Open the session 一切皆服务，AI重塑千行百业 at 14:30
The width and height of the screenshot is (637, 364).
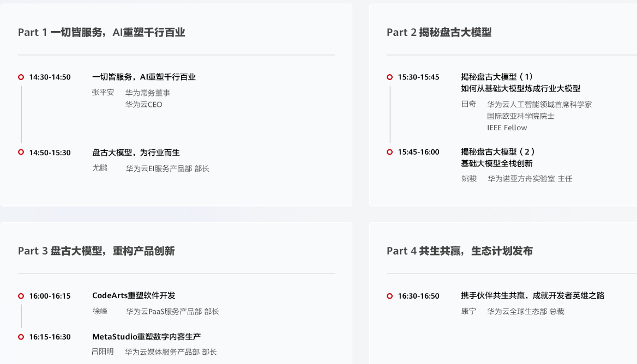144,77
